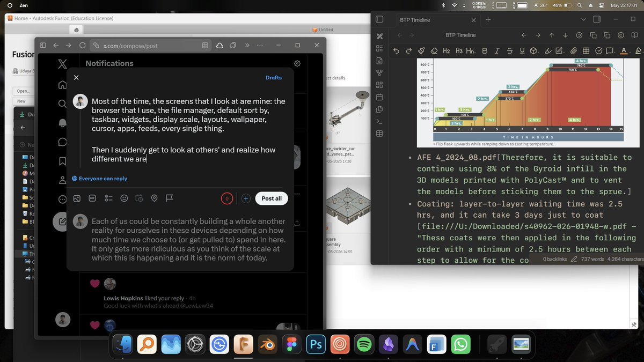644x362 pixels.
Task: Open emoji picker in post composer
Action: pos(124,198)
